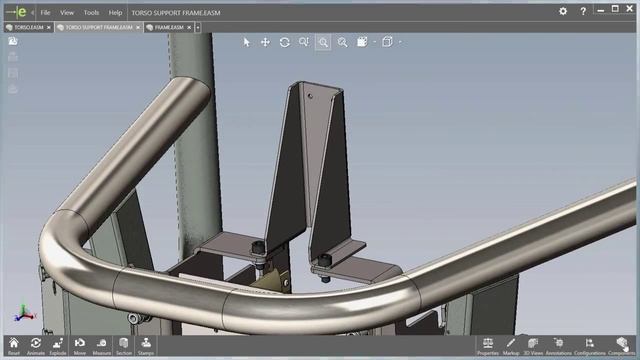Open the Properties panel
640x360 pixels.
point(488,346)
